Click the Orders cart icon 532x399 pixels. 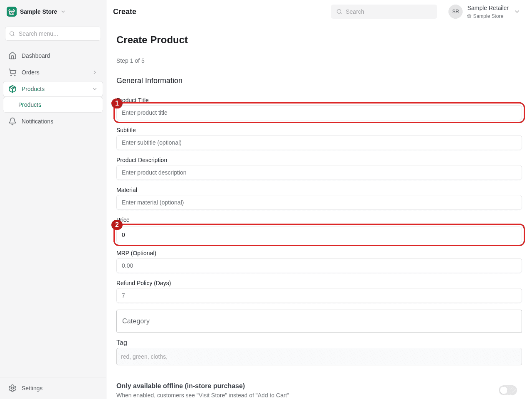[12, 72]
